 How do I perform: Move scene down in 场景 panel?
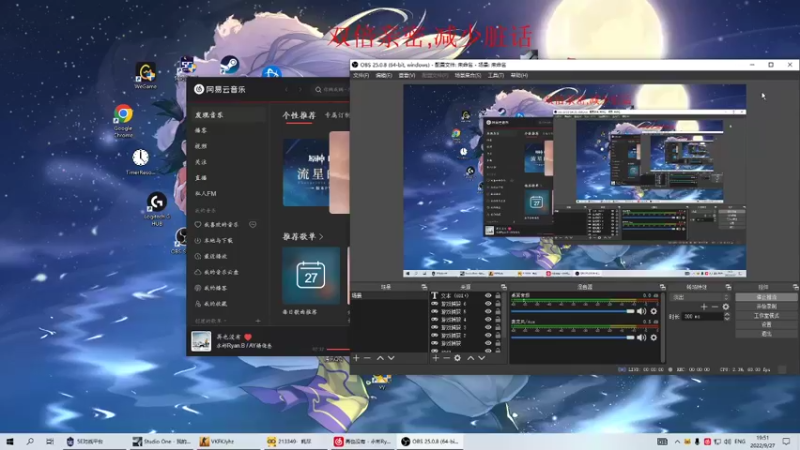(x=391, y=358)
